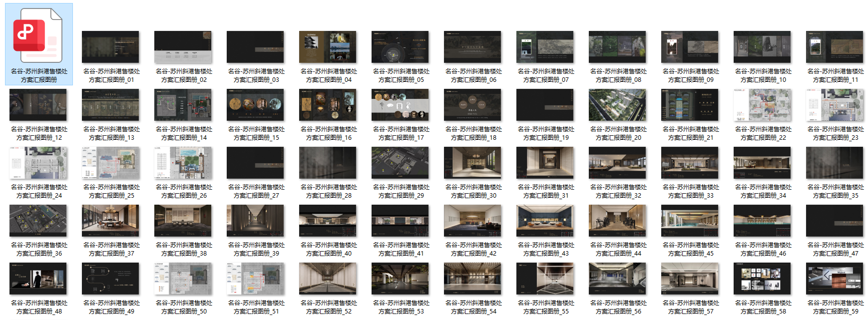Select thumbnail 方案汇报图册_09

tap(690, 47)
